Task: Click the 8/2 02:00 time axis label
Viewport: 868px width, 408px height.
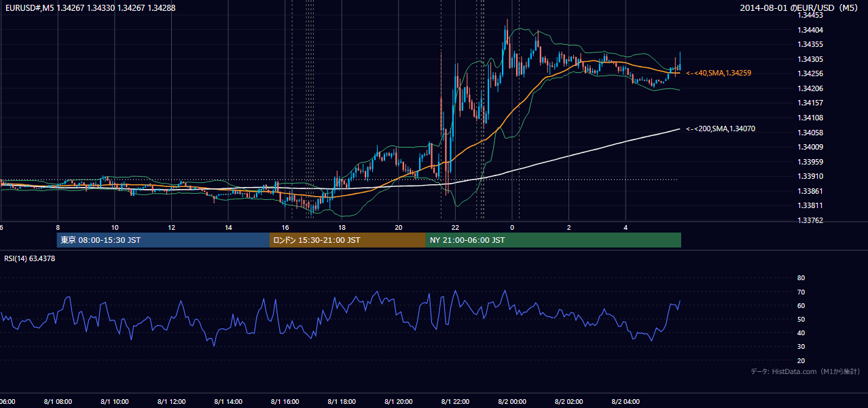Action: point(569,401)
